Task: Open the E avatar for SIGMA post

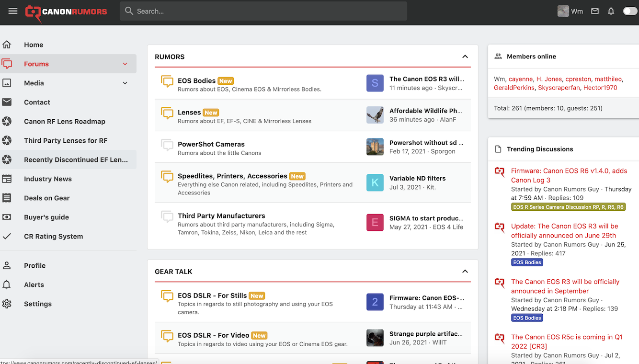Action: tap(375, 222)
